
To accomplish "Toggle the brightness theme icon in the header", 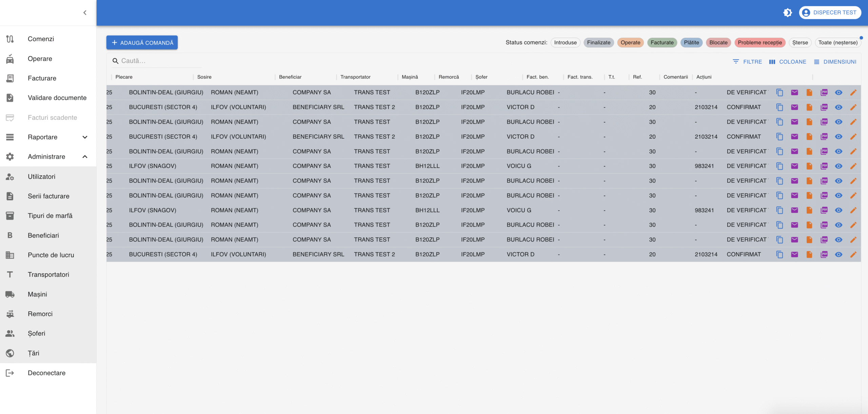I will 787,13.
